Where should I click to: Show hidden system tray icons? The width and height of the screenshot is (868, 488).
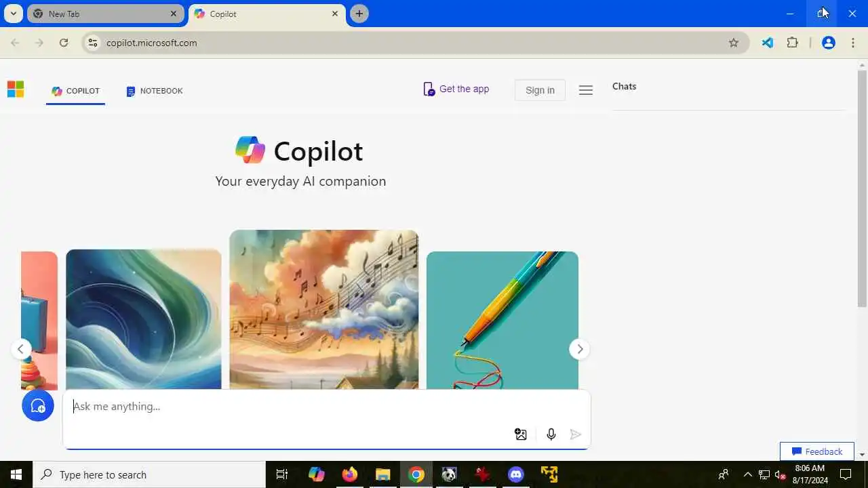pos(747,474)
